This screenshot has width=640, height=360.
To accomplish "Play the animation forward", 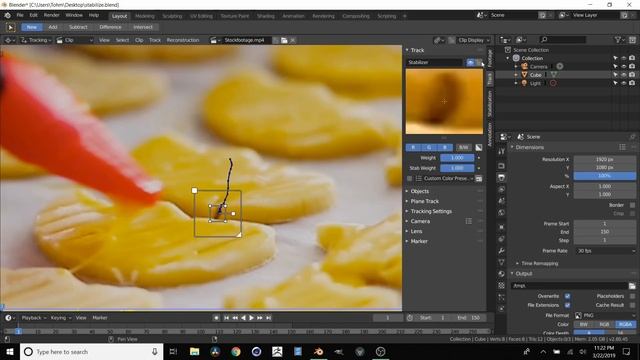I will click(251, 318).
